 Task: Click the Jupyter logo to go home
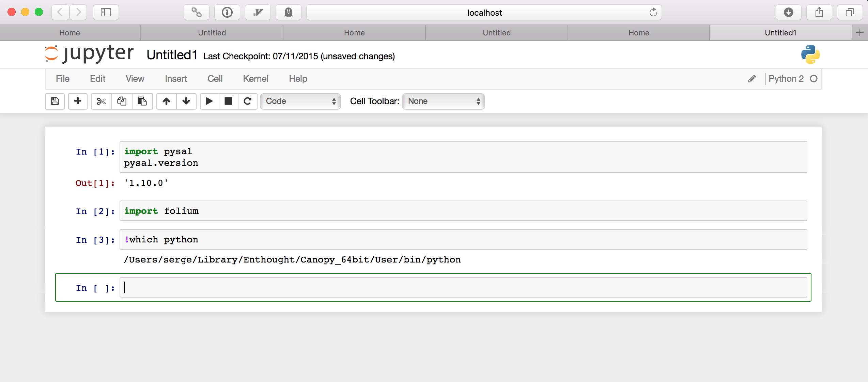(89, 54)
